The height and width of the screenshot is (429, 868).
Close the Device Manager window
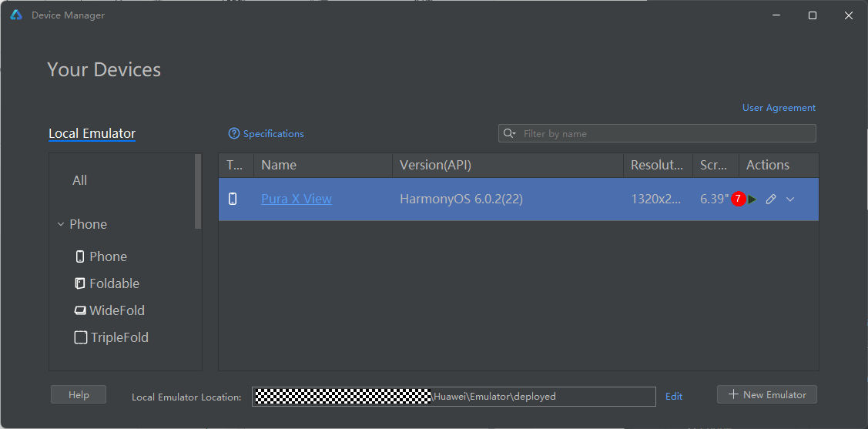tap(848, 15)
